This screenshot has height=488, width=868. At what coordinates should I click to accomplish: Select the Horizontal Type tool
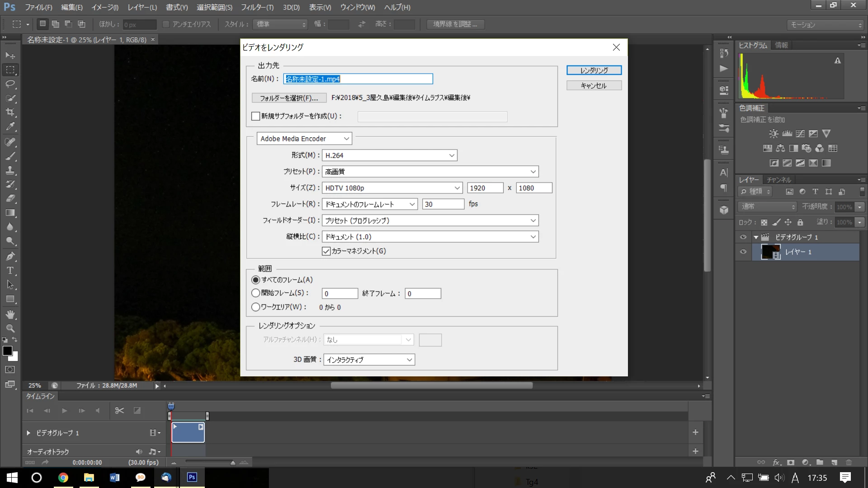tap(10, 271)
